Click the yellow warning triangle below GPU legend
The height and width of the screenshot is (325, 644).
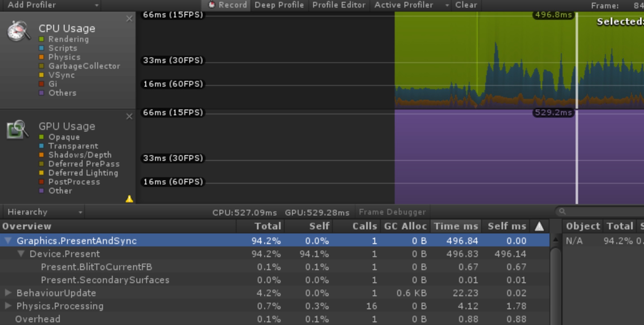[130, 199]
